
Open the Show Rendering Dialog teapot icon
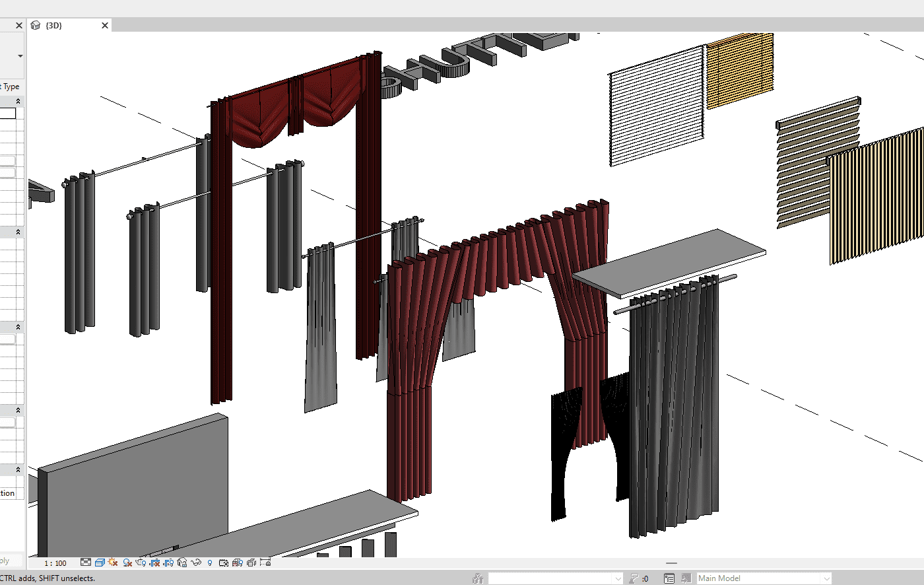(141, 563)
